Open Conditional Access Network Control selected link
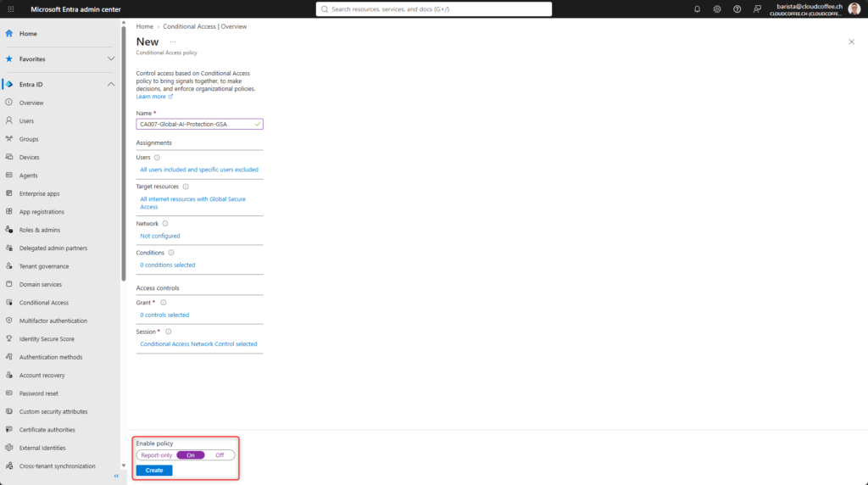868x485 pixels. pos(198,343)
